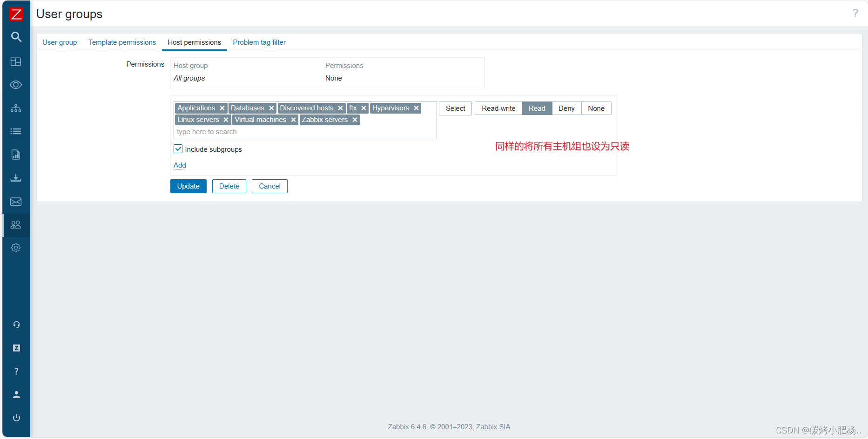This screenshot has width=868, height=439.
Task: Remove the Discovered hosts tag
Action: pyautogui.click(x=340, y=108)
